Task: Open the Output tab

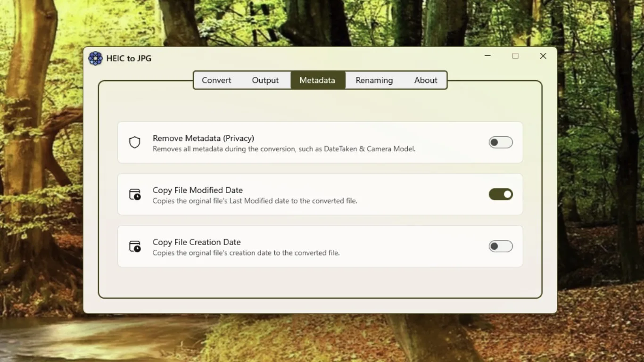Action: click(265, 80)
